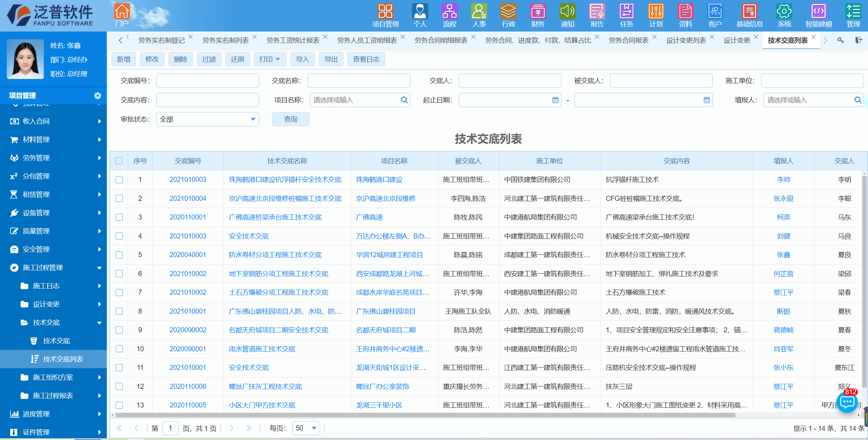Open the 智能建模 icon
Image resolution: width=868 pixels, height=440 pixels.
coord(818,12)
